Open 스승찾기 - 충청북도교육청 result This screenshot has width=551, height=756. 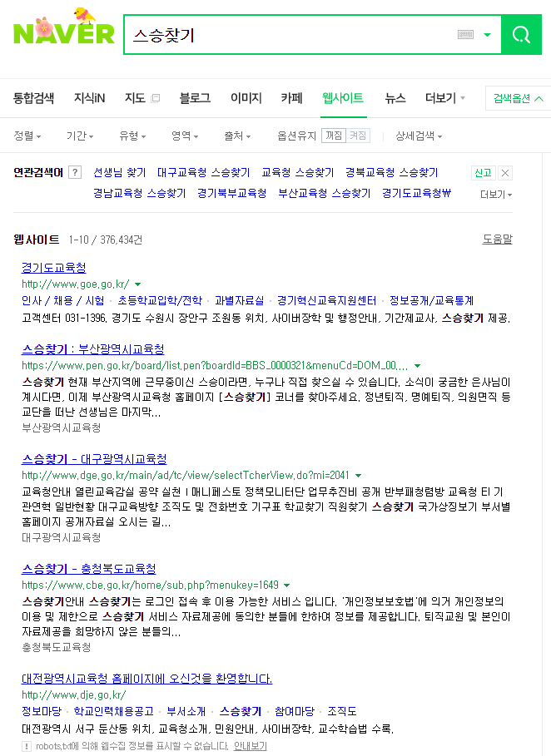(89, 569)
